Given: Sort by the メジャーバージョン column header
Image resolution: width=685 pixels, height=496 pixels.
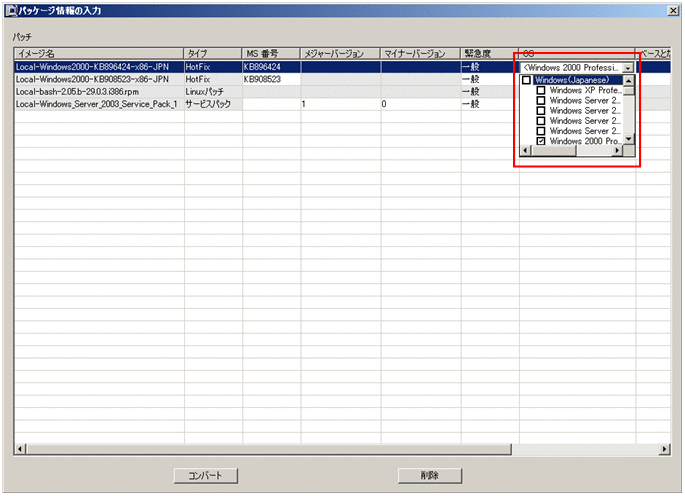Looking at the screenshot, I should [x=340, y=54].
